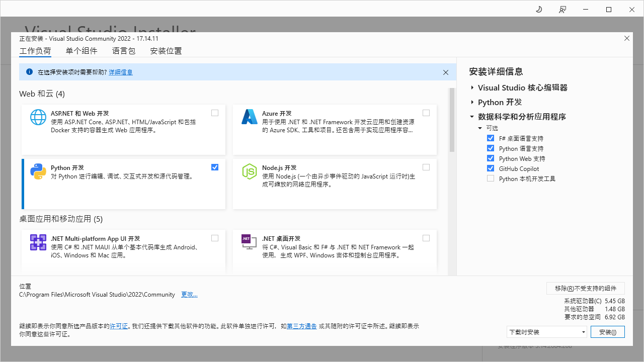The height and width of the screenshot is (362, 644).
Task: Click the install path C:\Program Files text
Action: tap(97, 295)
